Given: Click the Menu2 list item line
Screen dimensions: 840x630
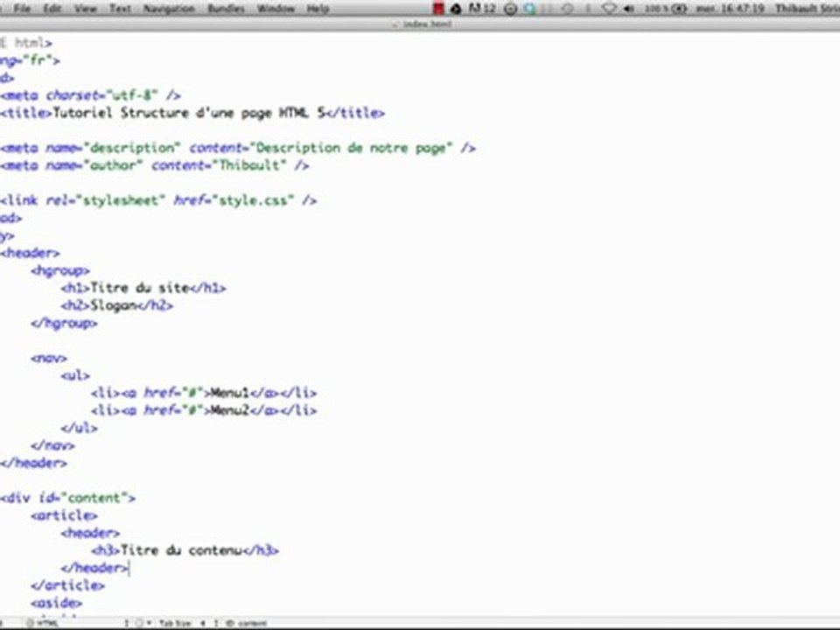Looking at the screenshot, I should tap(204, 410).
